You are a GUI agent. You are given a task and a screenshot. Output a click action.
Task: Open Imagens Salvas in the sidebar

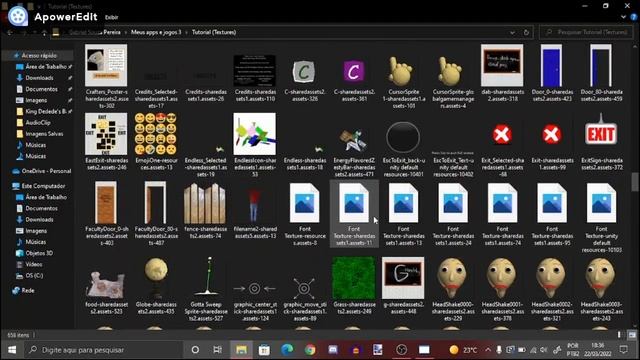[x=44, y=133]
